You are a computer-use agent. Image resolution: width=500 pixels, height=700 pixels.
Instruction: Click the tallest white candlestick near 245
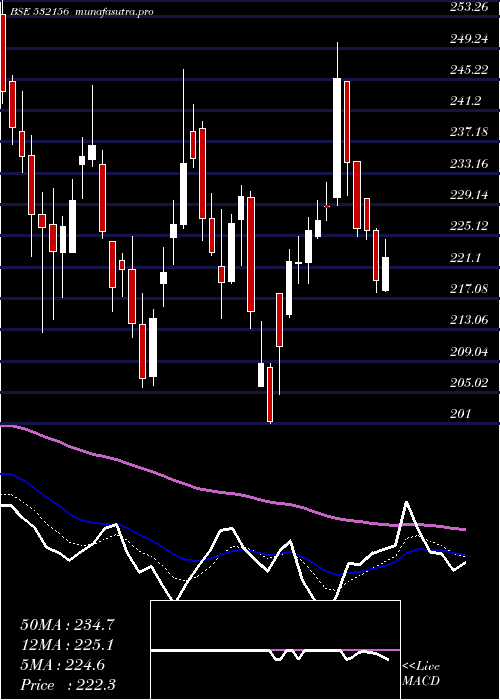337,138
